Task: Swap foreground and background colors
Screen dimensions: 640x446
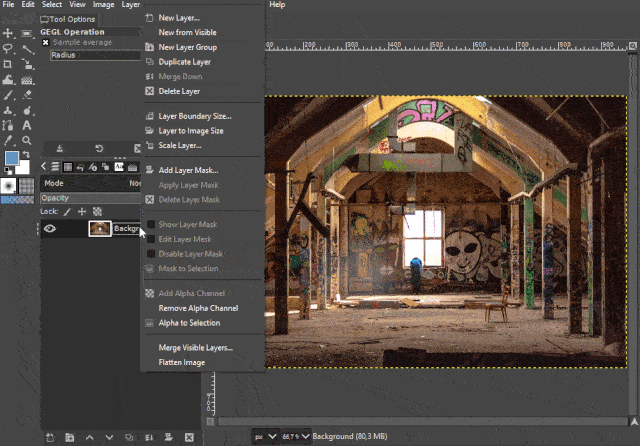Action: click(26, 155)
